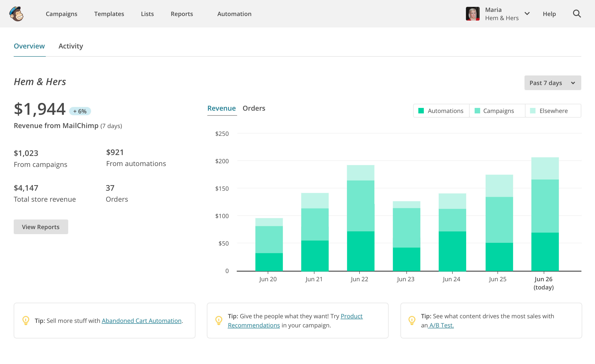Switch to the Activity tab

70,45
